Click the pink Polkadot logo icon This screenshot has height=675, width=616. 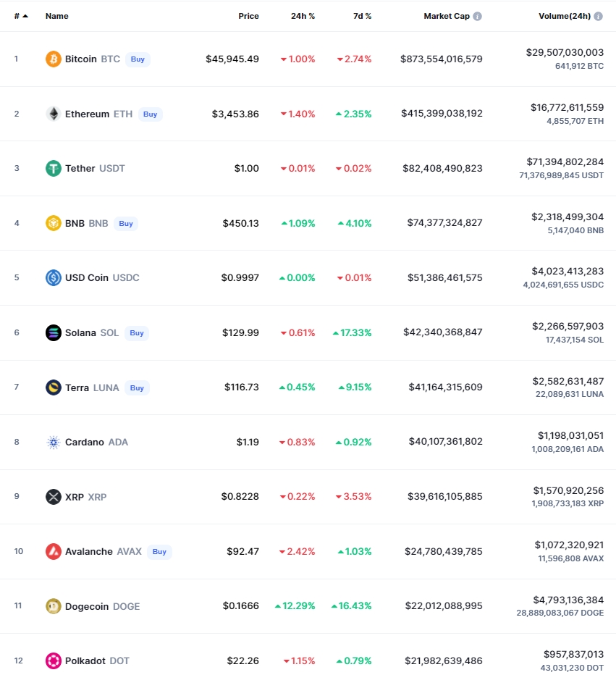tap(54, 661)
